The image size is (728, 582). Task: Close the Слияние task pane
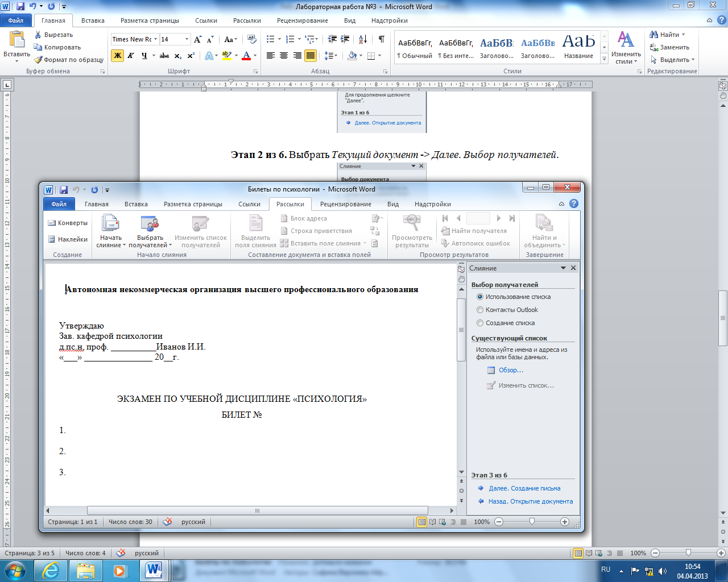point(573,268)
